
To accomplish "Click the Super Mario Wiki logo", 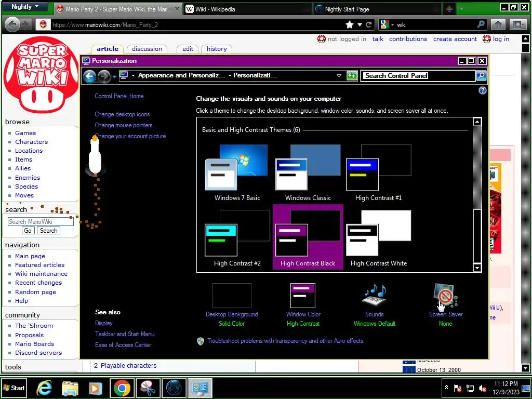I will (41, 74).
